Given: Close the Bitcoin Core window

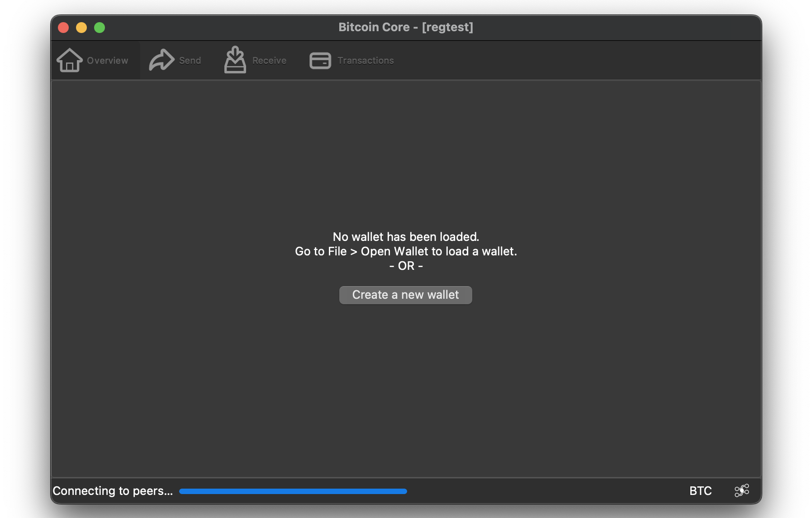Looking at the screenshot, I should (x=63, y=28).
